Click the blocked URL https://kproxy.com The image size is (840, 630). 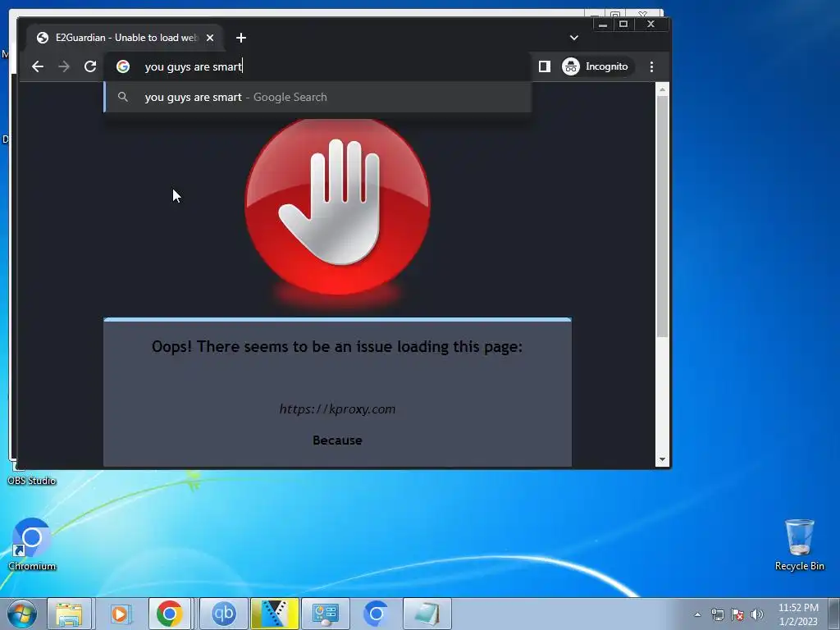point(337,409)
